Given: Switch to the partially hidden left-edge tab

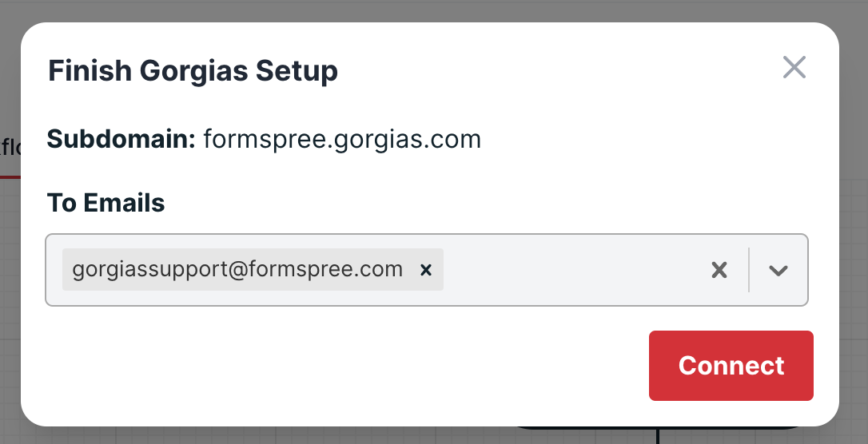Looking at the screenshot, I should click(10, 148).
